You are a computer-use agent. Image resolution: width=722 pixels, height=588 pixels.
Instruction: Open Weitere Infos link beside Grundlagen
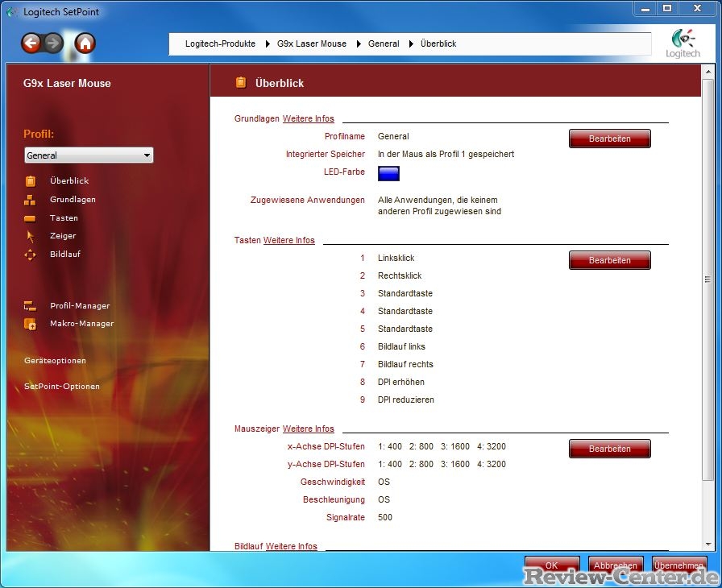[309, 118]
